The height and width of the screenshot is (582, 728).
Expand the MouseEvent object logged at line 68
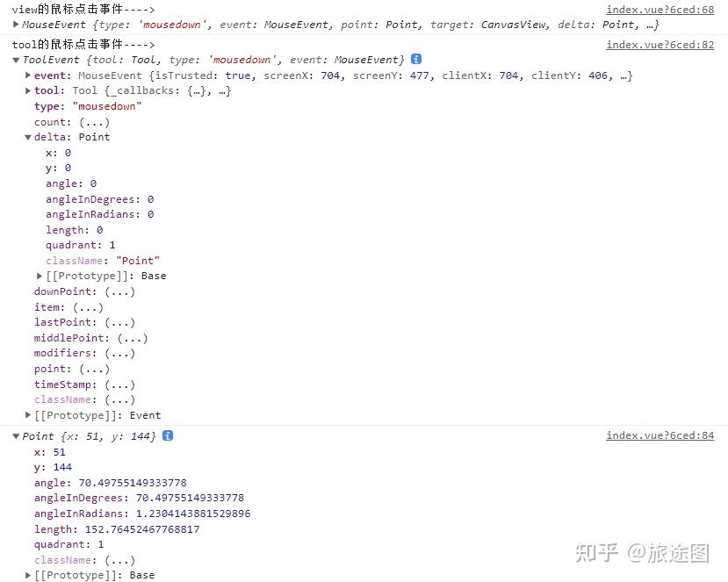point(17,25)
